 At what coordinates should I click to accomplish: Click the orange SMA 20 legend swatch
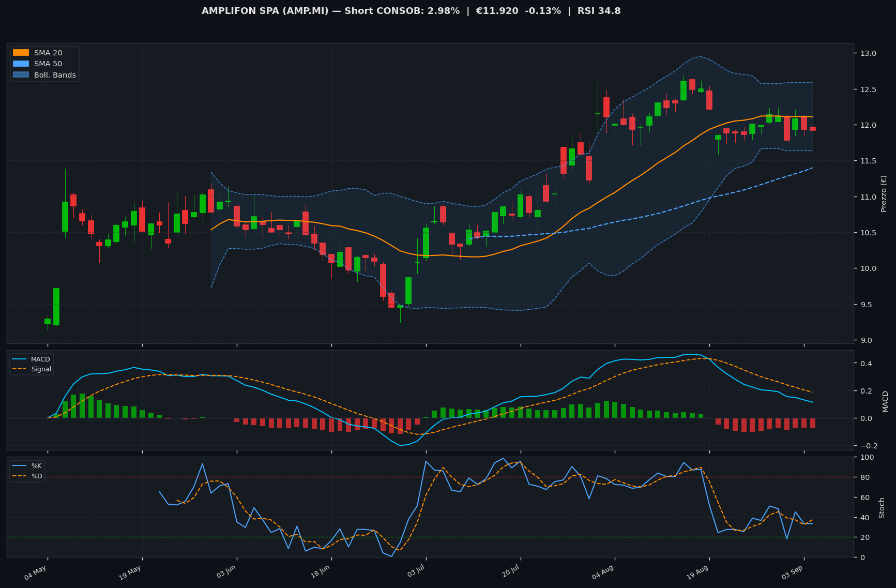coord(21,53)
